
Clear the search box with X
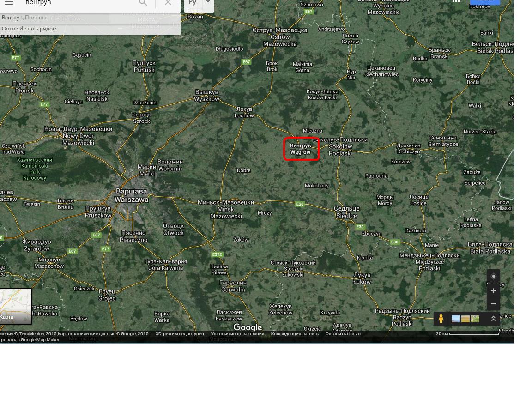click(x=168, y=3)
